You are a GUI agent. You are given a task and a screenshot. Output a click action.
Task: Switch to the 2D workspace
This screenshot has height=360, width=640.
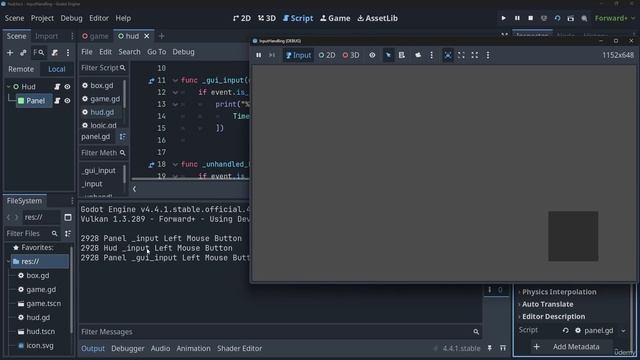242,18
